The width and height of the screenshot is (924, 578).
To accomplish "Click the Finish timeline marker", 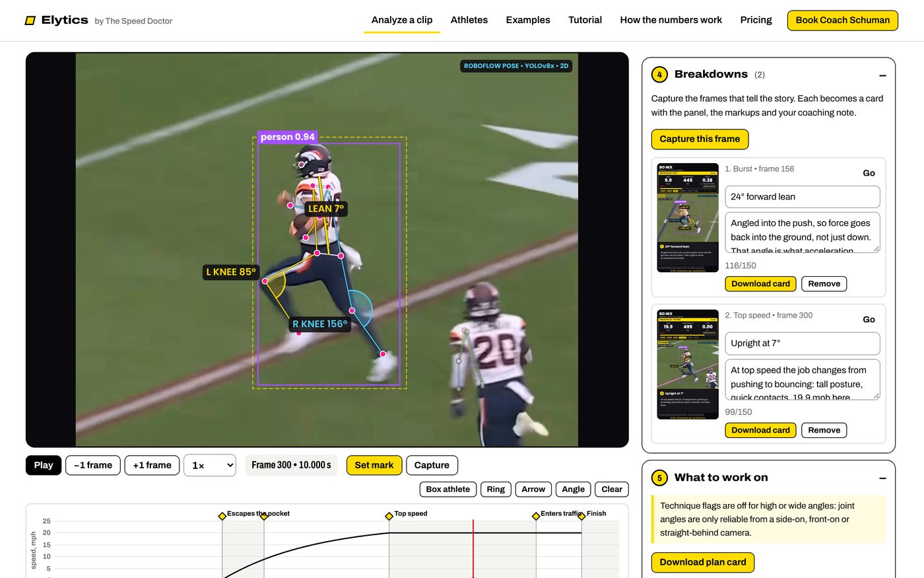I will tap(581, 516).
